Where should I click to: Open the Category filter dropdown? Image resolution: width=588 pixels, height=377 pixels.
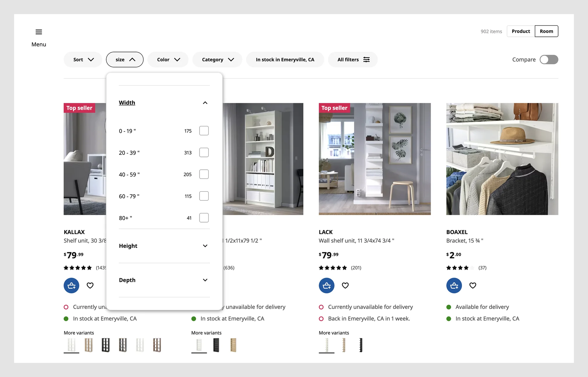click(x=217, y=60)
